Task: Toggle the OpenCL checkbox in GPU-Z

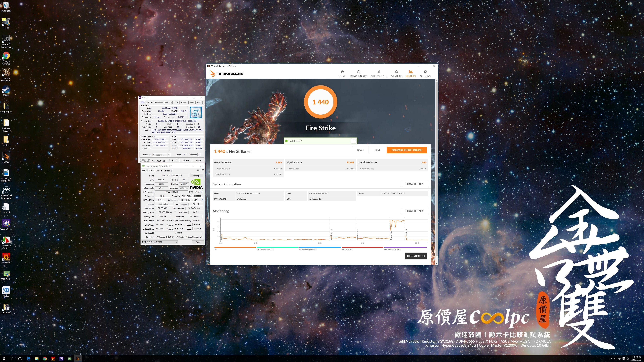Action: click(x=157, y=237)
